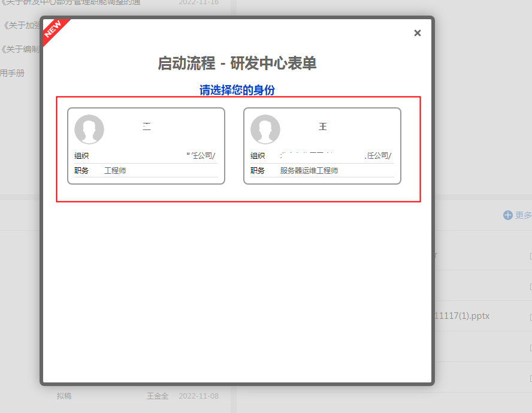Click the 请选择您的身份 heading

pos(238,90)
